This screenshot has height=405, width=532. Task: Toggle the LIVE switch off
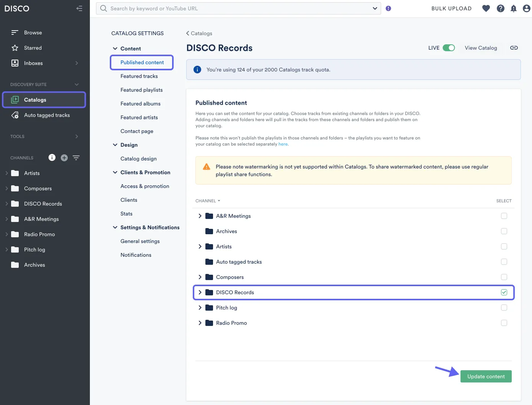pos(449,48)
